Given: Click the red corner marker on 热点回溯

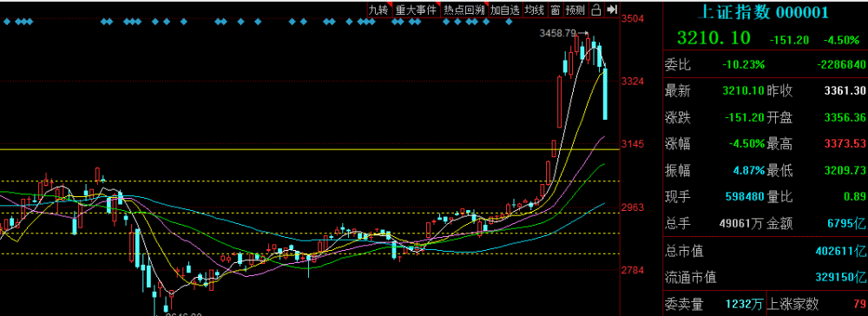Looking at the screenshot, I should click(486, 3).
